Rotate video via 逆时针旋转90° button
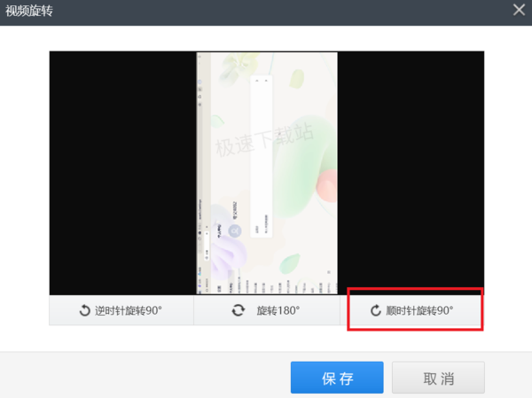The height and width of the screenshot is (398, 532). 121,310
